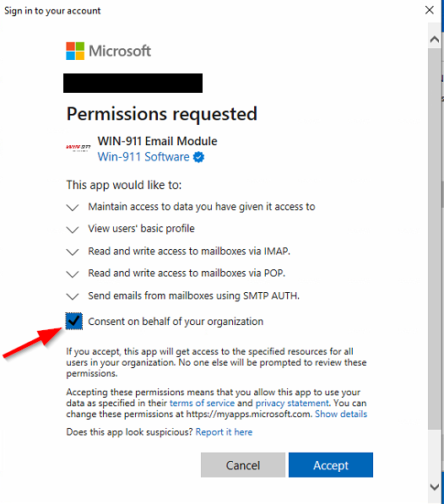
Task: Open the Win-911 Software publisher link
Action: coord(143,157)
